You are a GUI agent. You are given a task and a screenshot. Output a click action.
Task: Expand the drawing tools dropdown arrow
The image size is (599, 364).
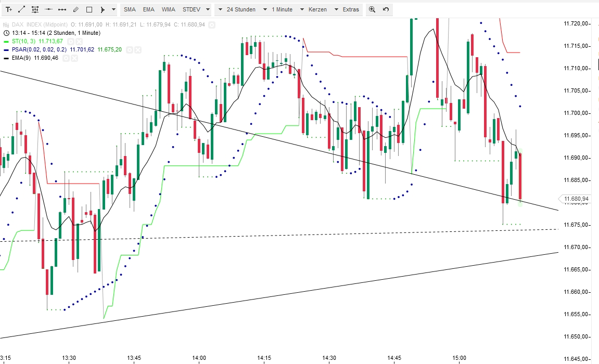pyautogui.click(x=114, y=9)
